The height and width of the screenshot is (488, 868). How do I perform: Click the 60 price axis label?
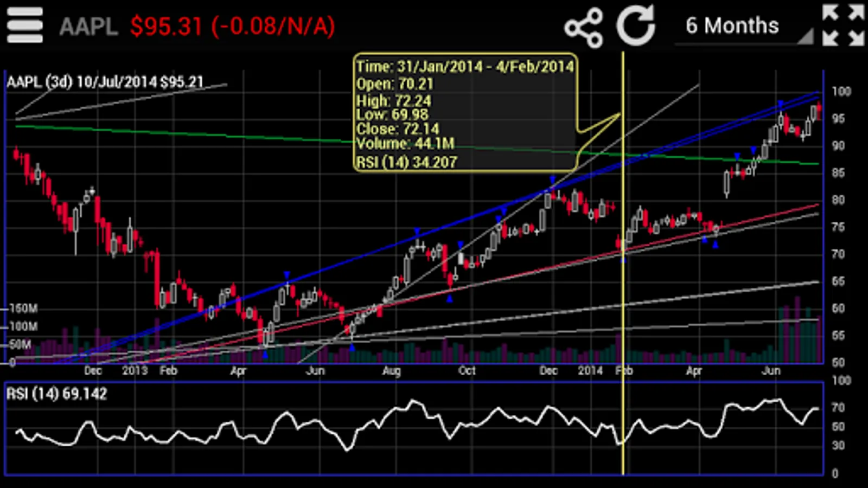point(839,309)
